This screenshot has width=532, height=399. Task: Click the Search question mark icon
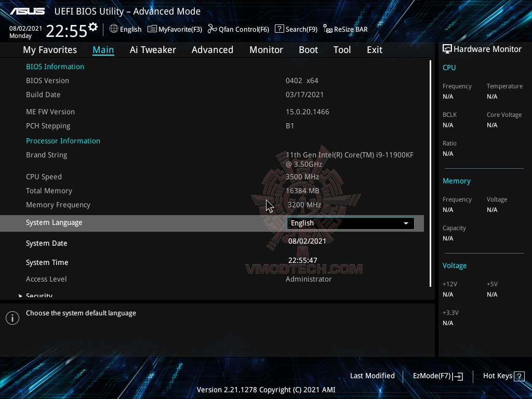279,29
